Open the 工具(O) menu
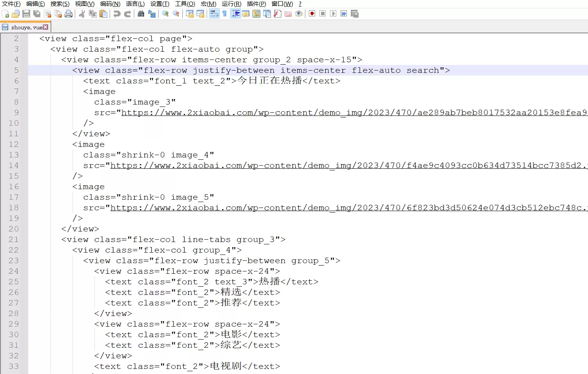 [x=185, y=4]
